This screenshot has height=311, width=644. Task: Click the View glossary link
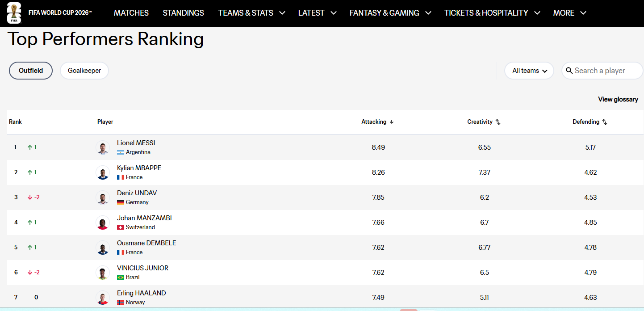618,99
